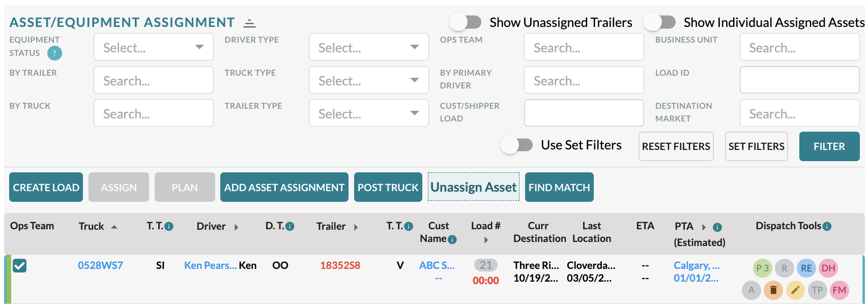The height and width of the screenshot is (304, 868).
Task: Open the Equipment Status help question icon
Action: [54, 53]
